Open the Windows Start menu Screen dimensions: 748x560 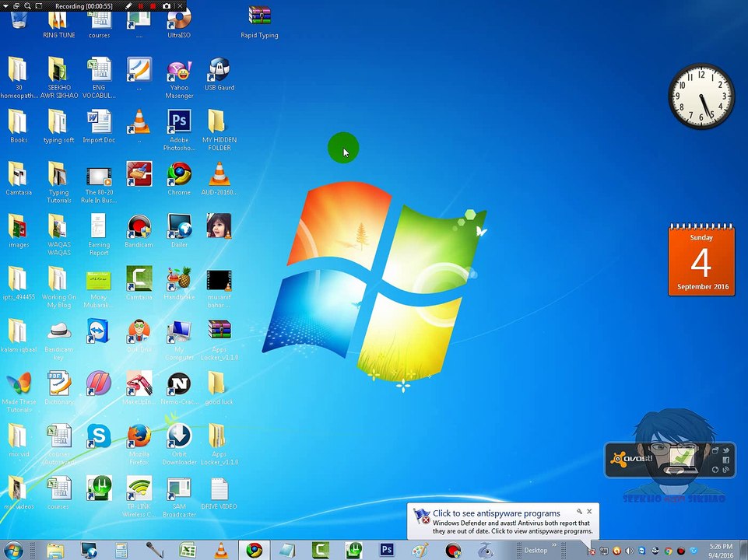14,550
